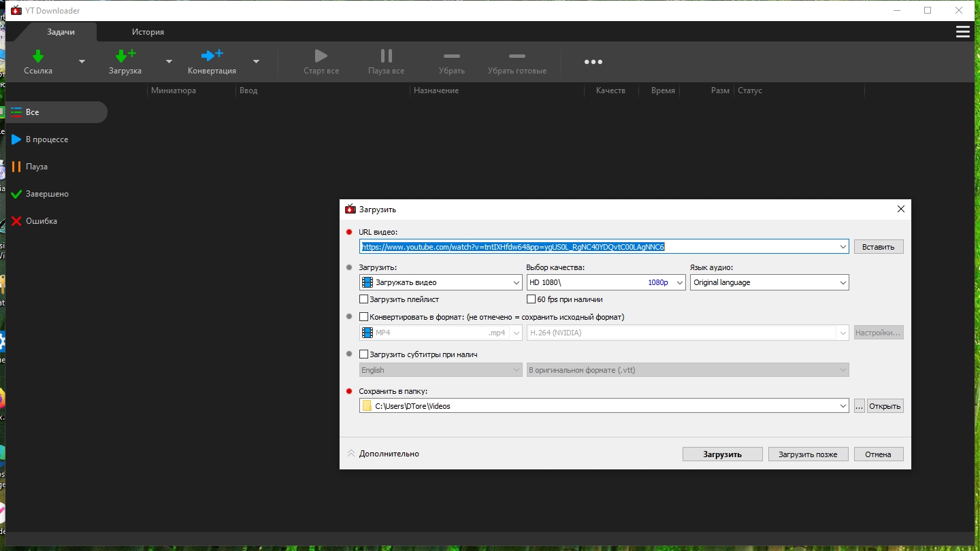
Task: Show Завершено completed tasks
Action: [x=46, y=194]
